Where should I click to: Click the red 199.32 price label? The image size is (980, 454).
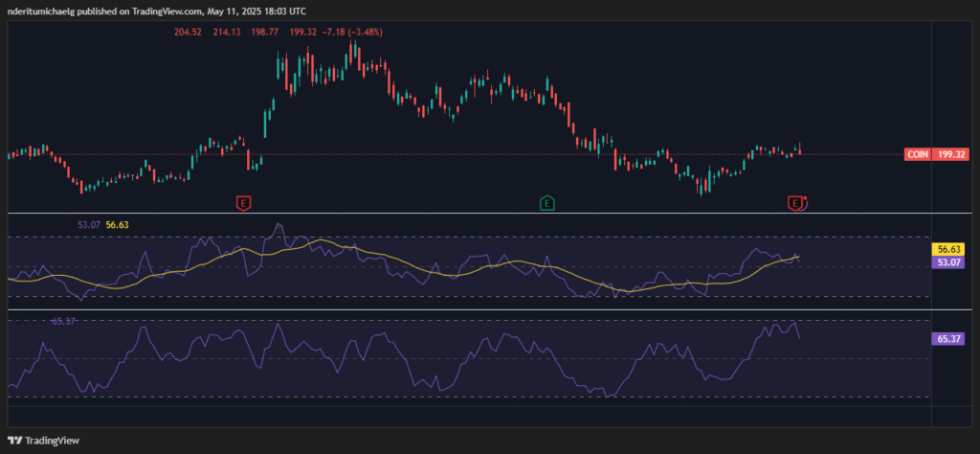951,154
